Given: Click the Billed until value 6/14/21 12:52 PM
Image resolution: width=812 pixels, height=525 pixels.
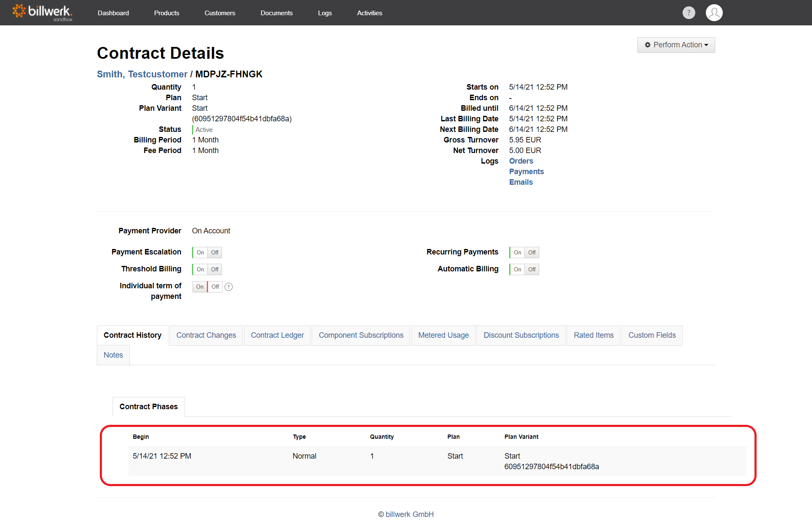Looking at the screenshot, I should tap(538, 108).
